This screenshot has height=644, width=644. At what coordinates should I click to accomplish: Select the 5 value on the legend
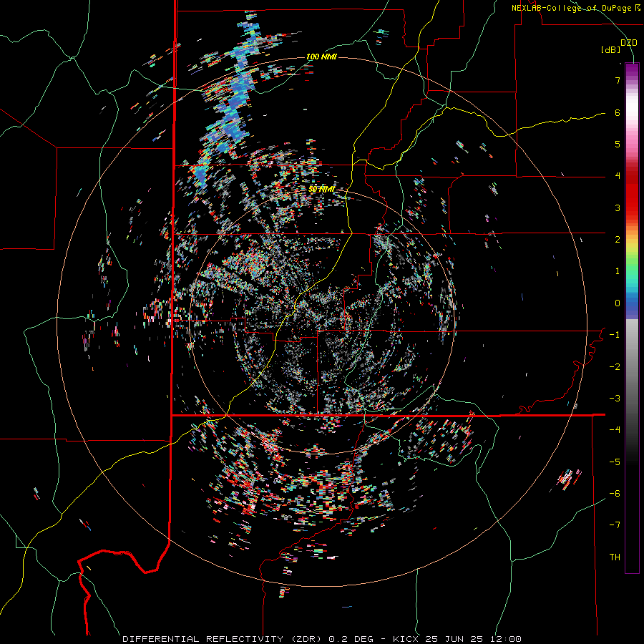coord(618,144)
